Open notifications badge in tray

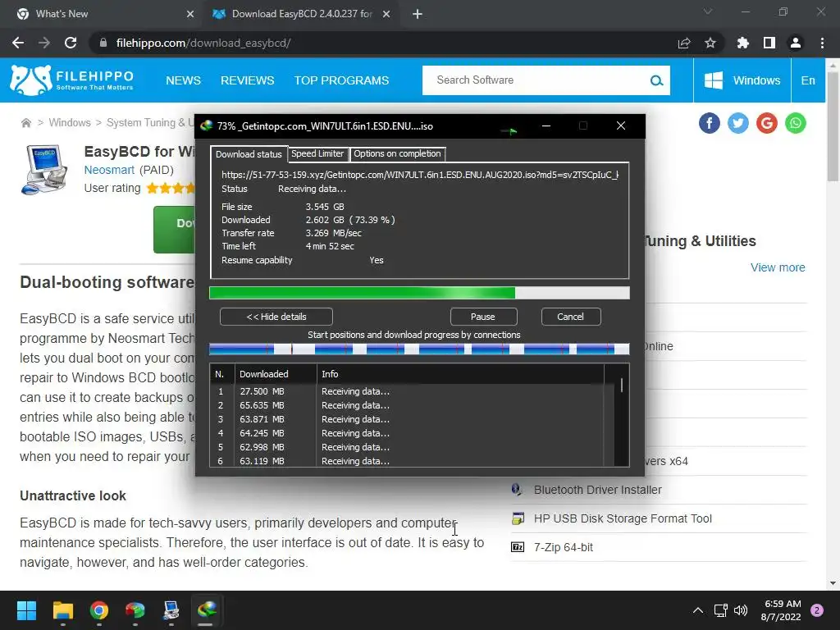coord(817,610)
